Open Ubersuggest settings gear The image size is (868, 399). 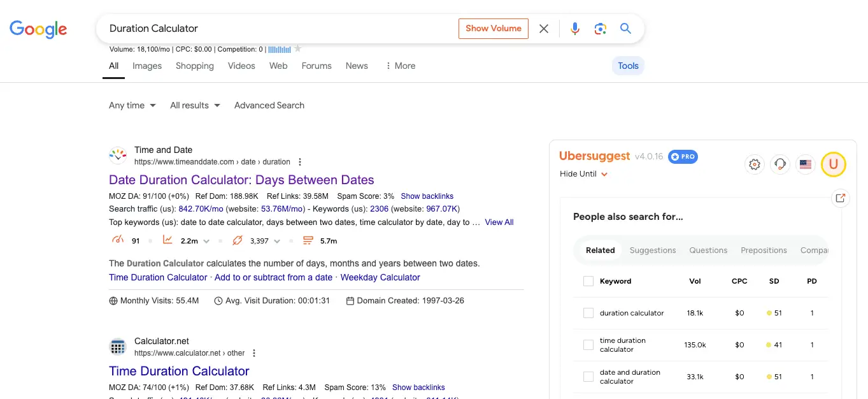click(755, 164)
